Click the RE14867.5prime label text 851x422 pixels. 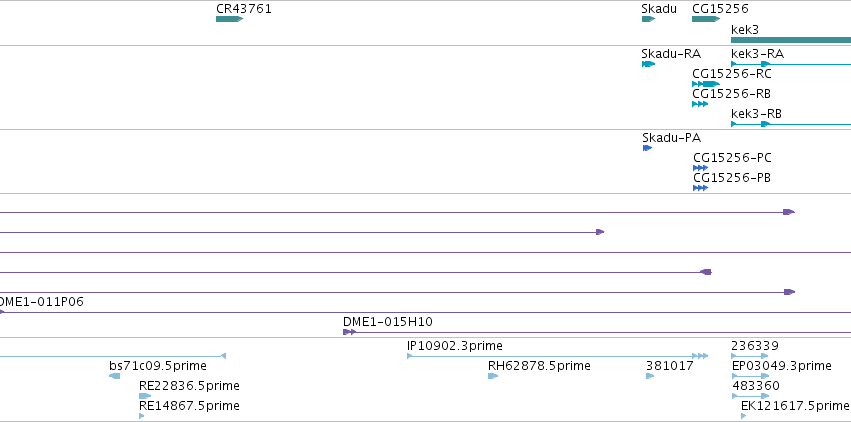189,406
